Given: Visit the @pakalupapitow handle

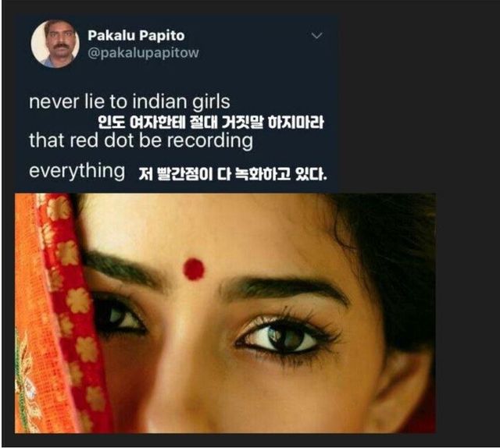Looking at the screenshot, I should click(x=143, y=53).
